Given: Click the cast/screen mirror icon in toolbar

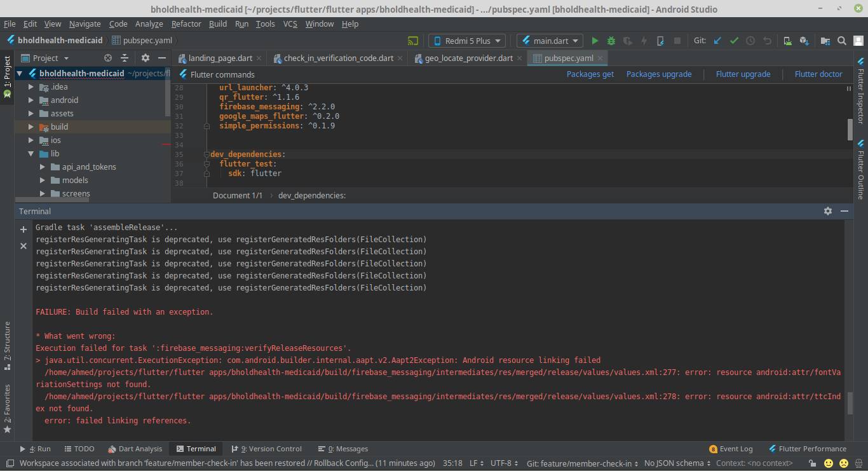Looking at the screenshot, I should 413,40.
